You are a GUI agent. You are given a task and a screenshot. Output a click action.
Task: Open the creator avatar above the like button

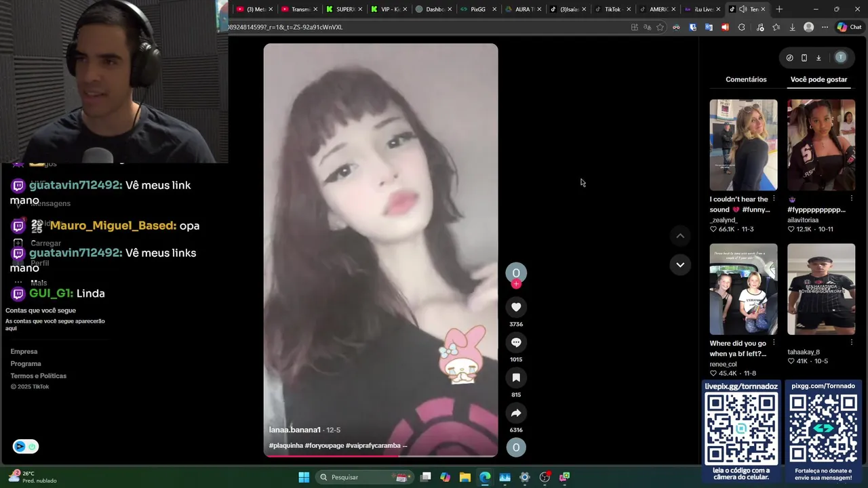[516, 272]
